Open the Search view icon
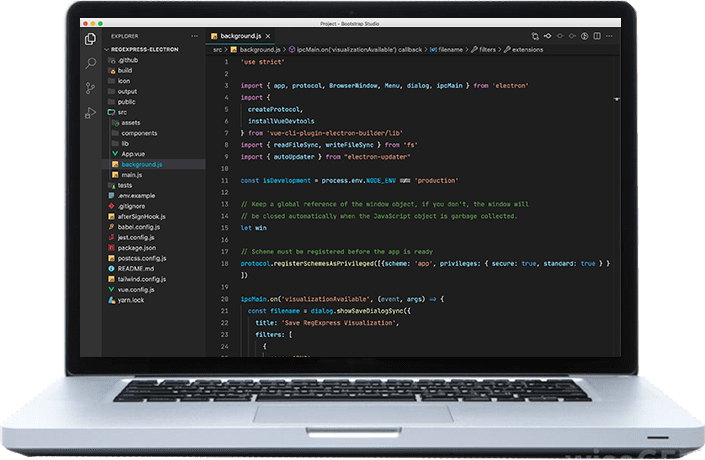This screenshot has width=705, height=460. click(91, 63)
